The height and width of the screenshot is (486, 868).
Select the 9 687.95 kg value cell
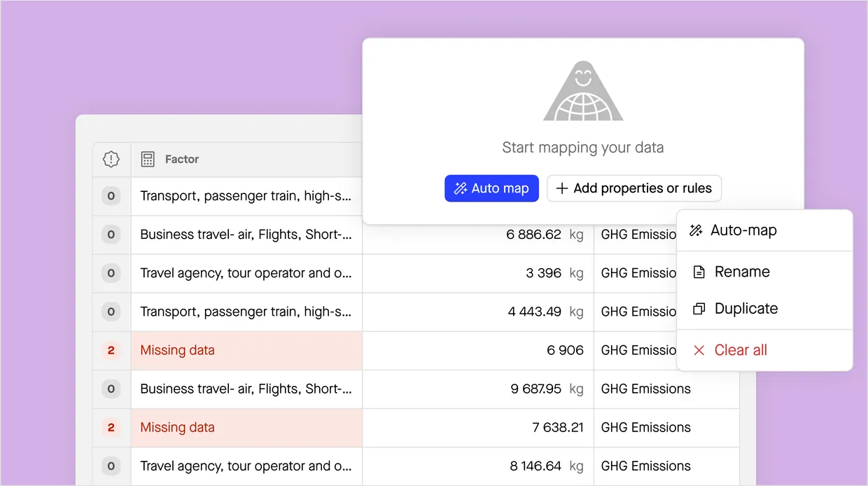(x=477, y=389)
